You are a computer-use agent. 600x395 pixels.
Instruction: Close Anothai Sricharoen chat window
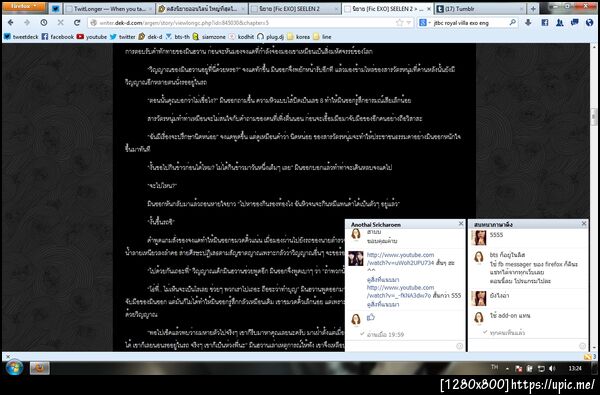tap(461, 224)
